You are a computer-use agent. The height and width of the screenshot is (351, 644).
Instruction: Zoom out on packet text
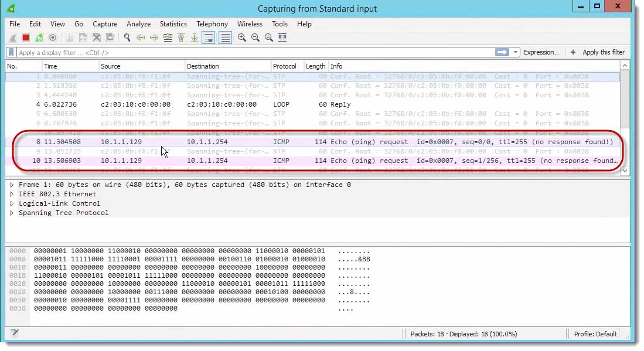pos(255,38)
